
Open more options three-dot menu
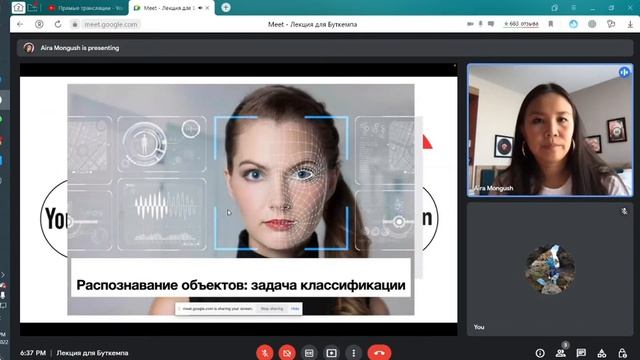[x=353, y=353]
